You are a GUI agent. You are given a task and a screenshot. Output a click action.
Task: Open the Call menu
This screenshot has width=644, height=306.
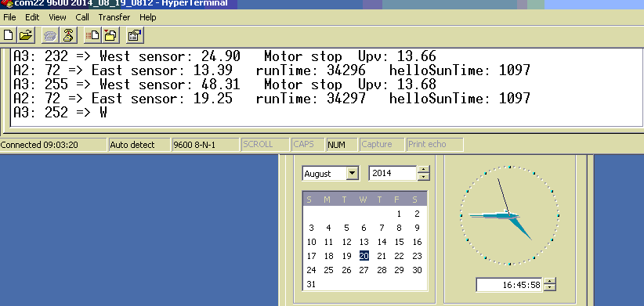tap(82, 17)
